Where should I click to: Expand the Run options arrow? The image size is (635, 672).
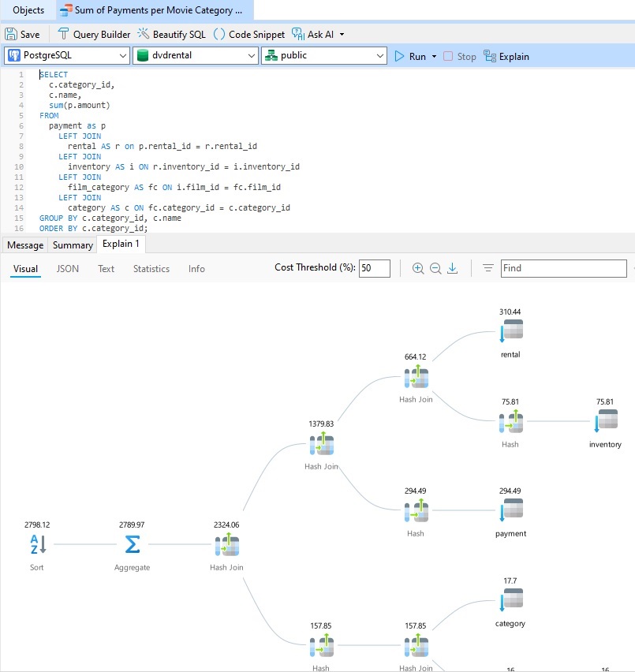434,57
